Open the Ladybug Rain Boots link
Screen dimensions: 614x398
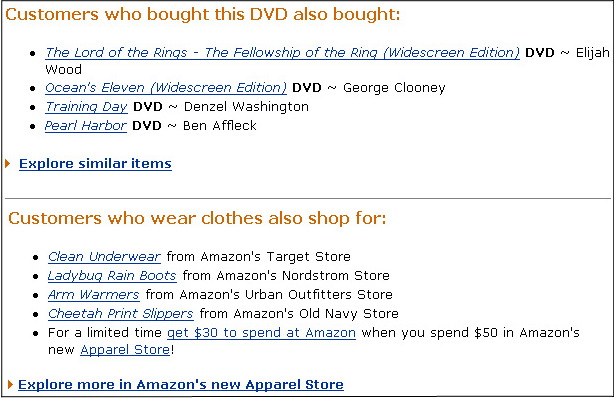coord(112,276)
